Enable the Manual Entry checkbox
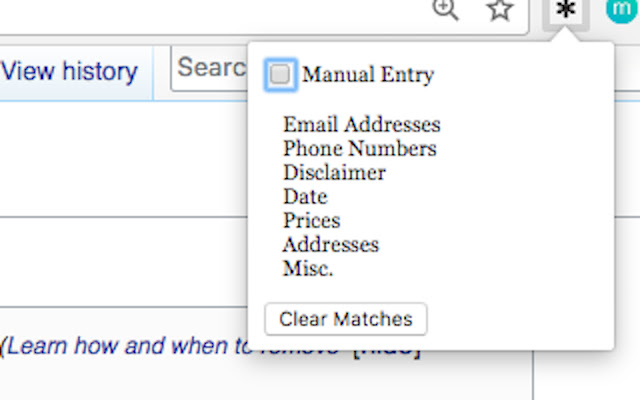This screenshot has width=640, height=400. pos(281,74)
